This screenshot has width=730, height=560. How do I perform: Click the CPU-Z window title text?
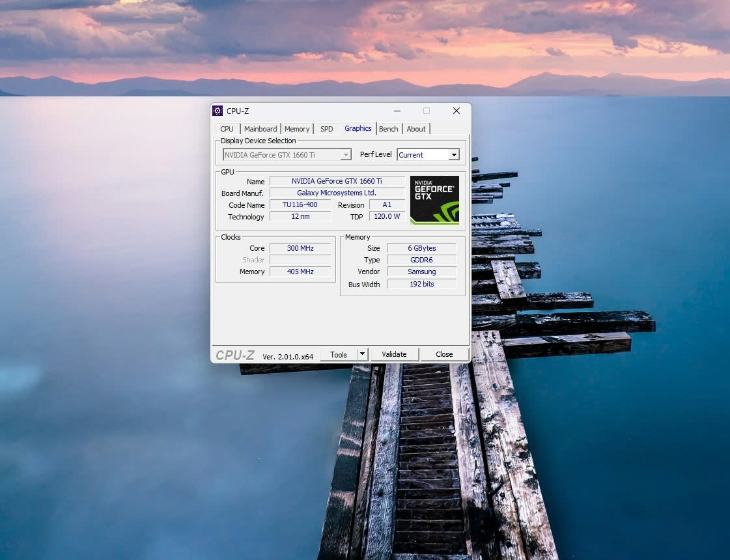tap(238, 111)
